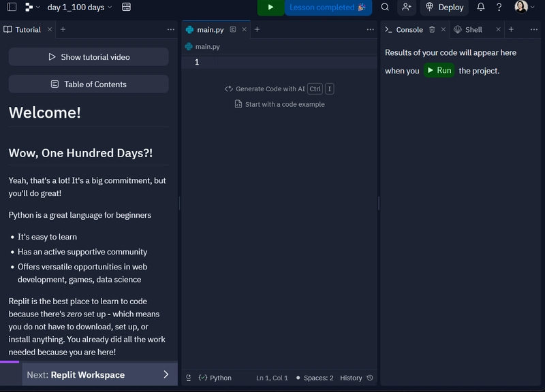This screenshot has height=392, width=545.
Task: Click divider handle between tutorial and editor
Action: [179, 203]
